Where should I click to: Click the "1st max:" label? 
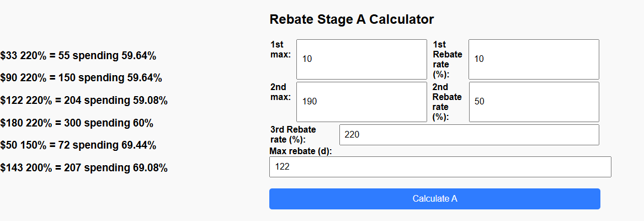[280, 49]
